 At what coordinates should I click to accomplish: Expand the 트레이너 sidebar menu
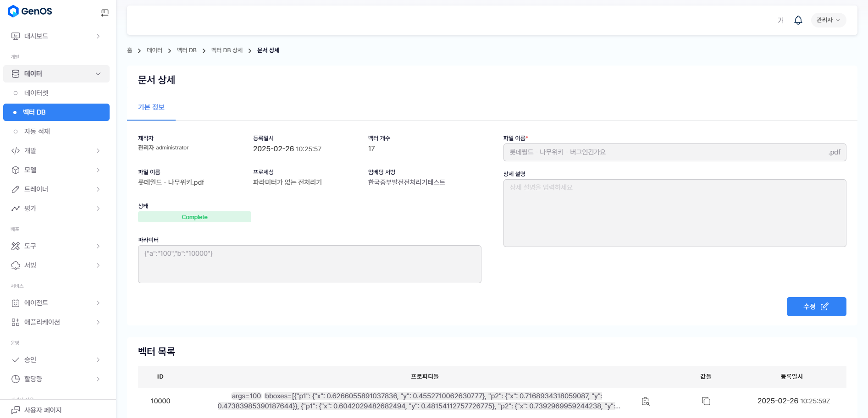(x=98, y=189)
